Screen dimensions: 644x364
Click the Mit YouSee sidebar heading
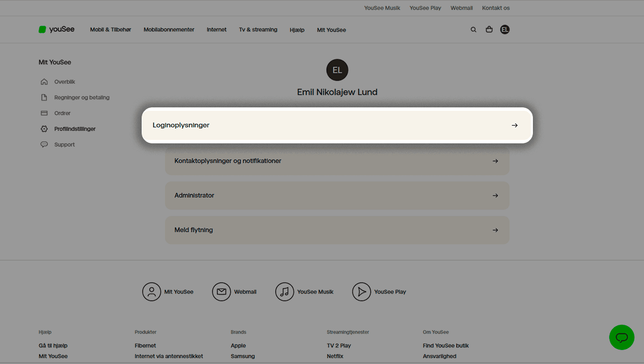click(x=55, y=62)
